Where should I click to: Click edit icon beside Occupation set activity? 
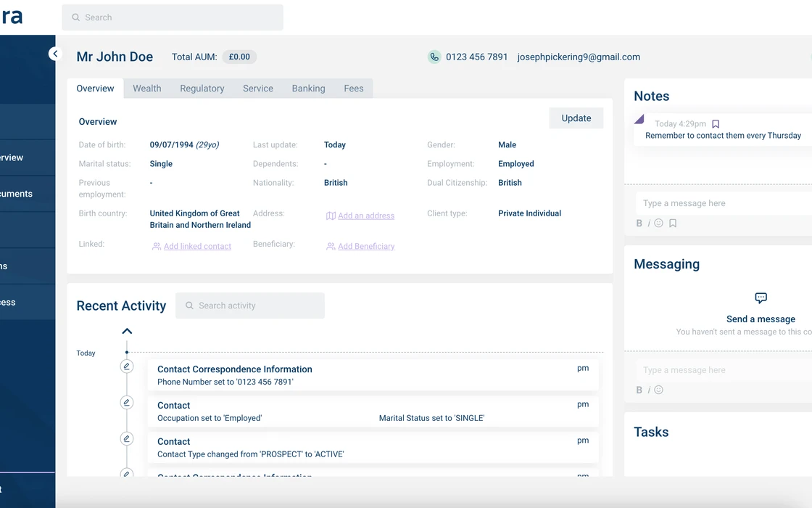pos(126,403)
